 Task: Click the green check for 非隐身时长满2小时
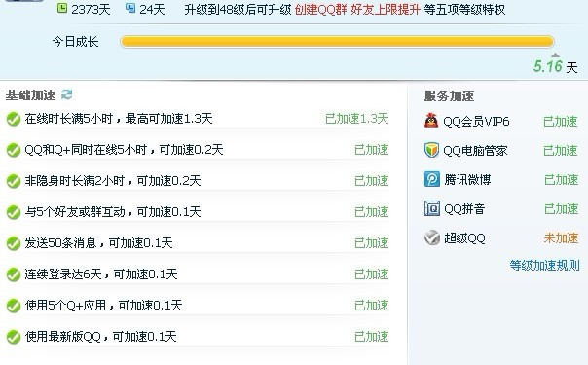14,181
